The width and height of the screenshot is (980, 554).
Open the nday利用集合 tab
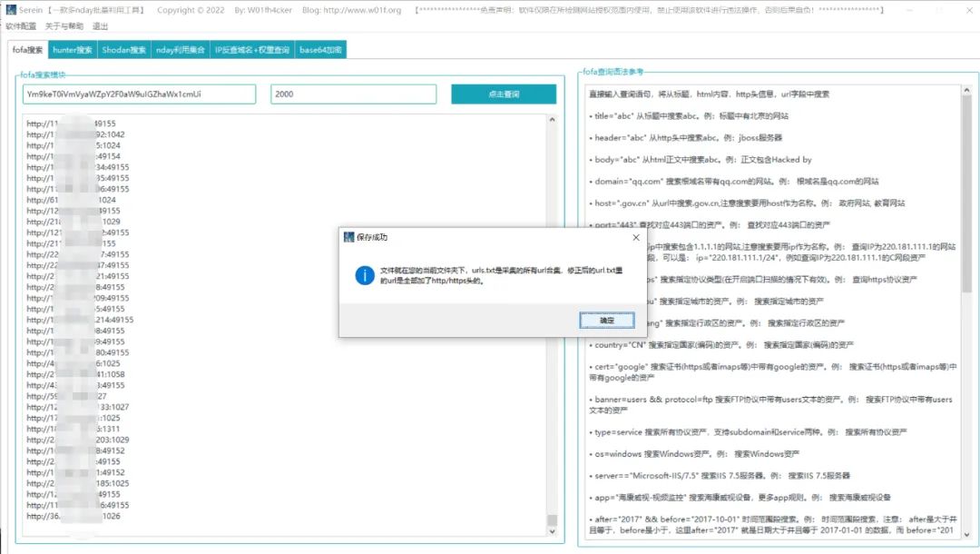(x=181, y=50)
